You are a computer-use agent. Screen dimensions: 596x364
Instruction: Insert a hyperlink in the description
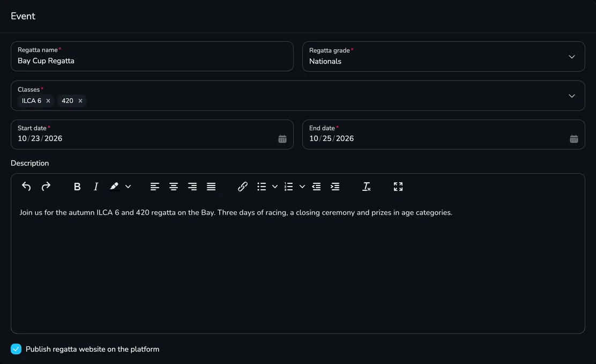(242, 187)
